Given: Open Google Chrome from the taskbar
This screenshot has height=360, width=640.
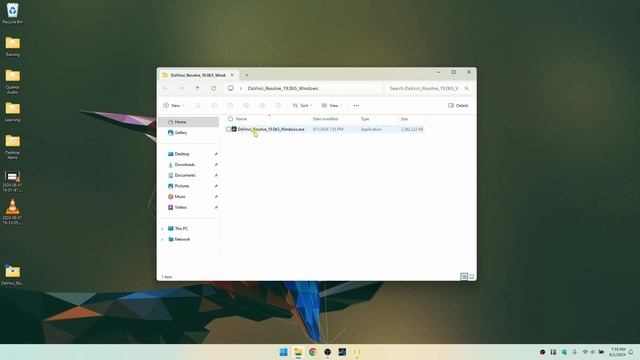Looking at the screenshot, I should 313,352.
